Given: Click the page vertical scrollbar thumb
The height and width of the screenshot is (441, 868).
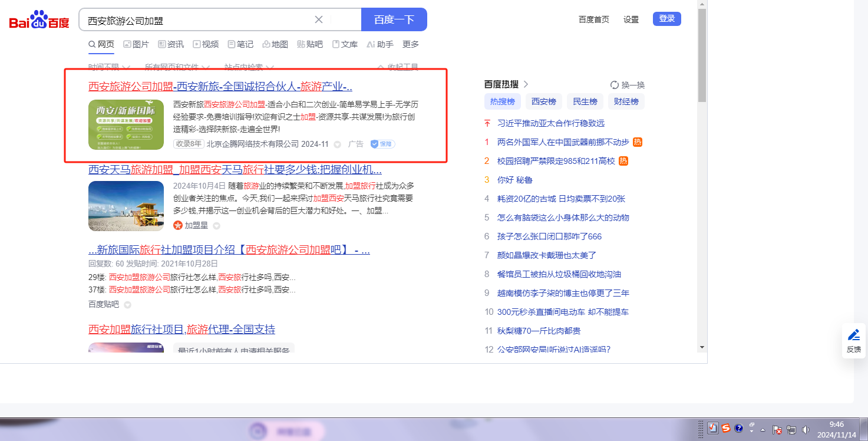Looking at the screenshot, I should tap(701, 56).
